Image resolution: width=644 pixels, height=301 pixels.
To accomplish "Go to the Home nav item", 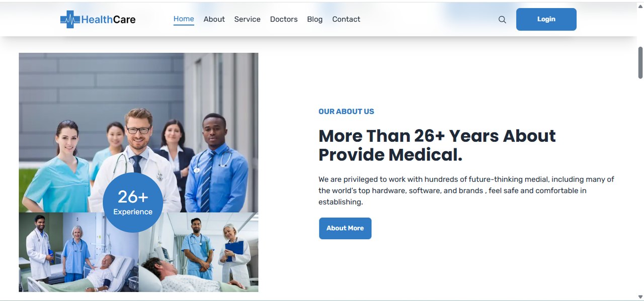I will pyautogui.click(x=184, y=19).
